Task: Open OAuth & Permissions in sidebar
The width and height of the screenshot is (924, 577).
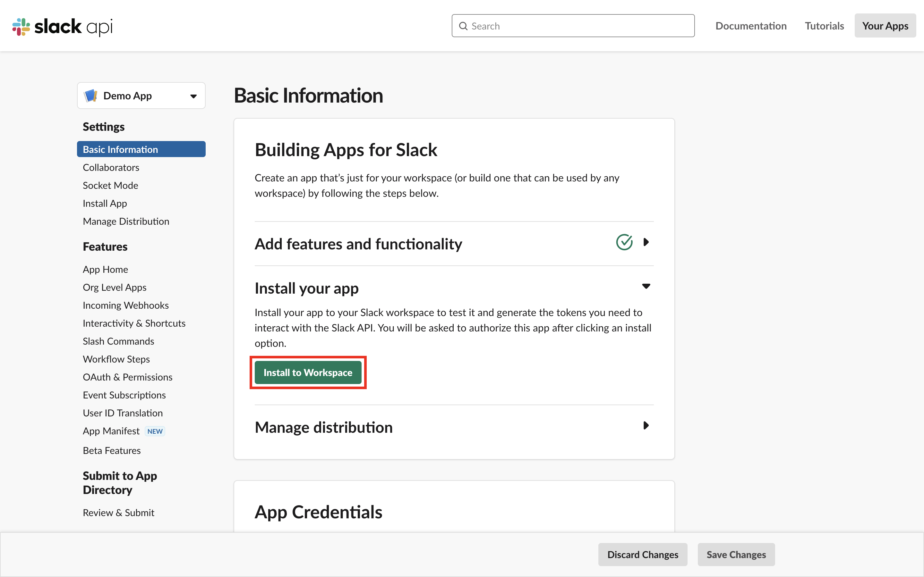Action: coord(127,377)
